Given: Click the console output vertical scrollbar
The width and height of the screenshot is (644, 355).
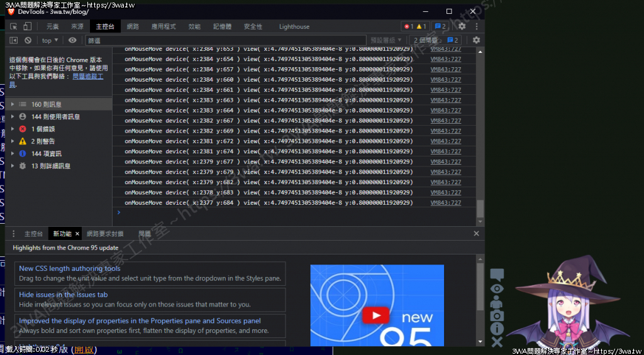Looking at the screenshot, I should pyautogui.click(x=480, y=207).
